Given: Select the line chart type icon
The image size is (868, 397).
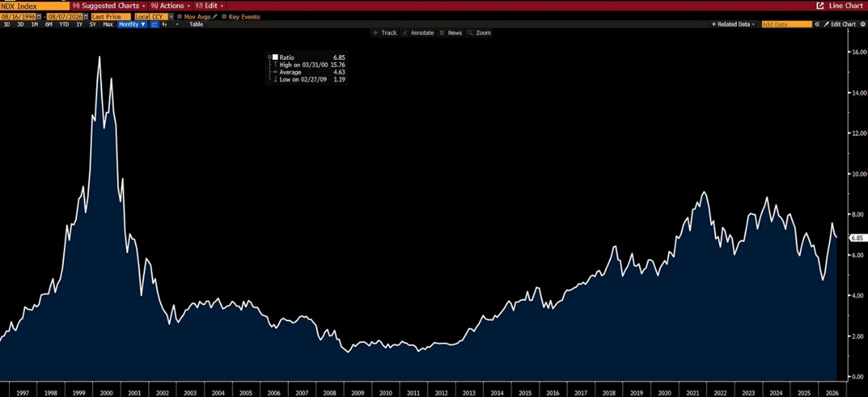Looking at the screenshot, I should coord(155,24).
